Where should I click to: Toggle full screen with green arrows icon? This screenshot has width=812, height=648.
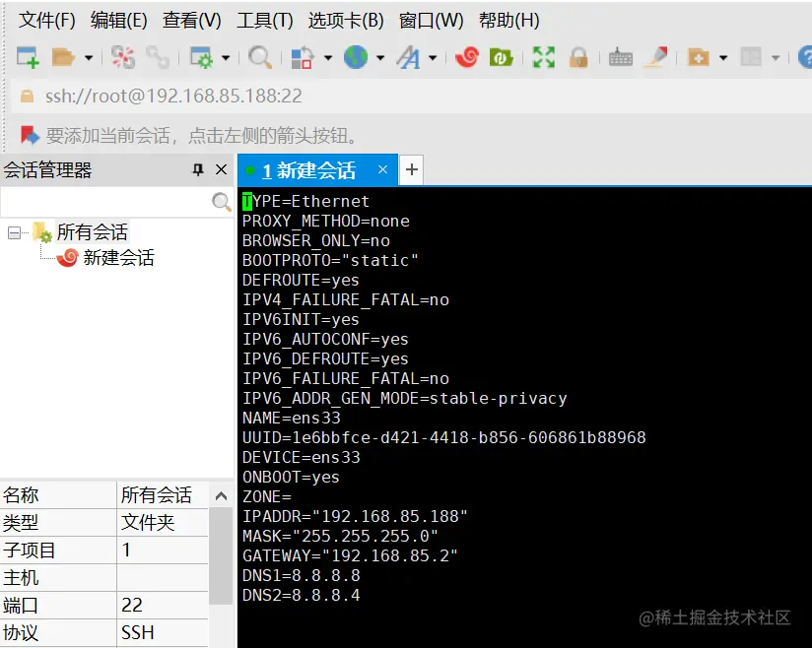point(544,57)
